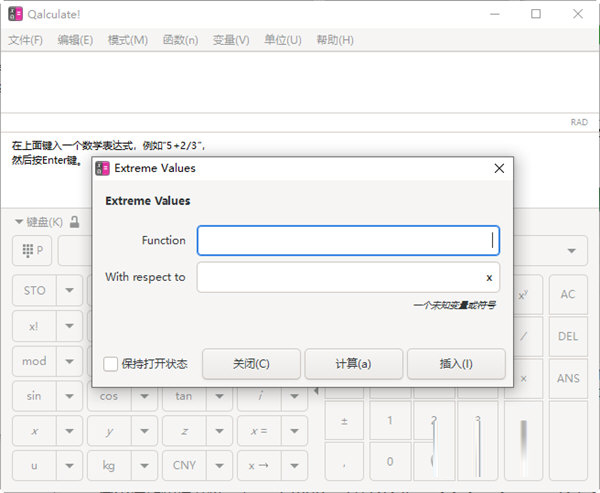Click the keypad grid icon button labeled P
This screenshot has width=600, height=493.
click(32, 250)
